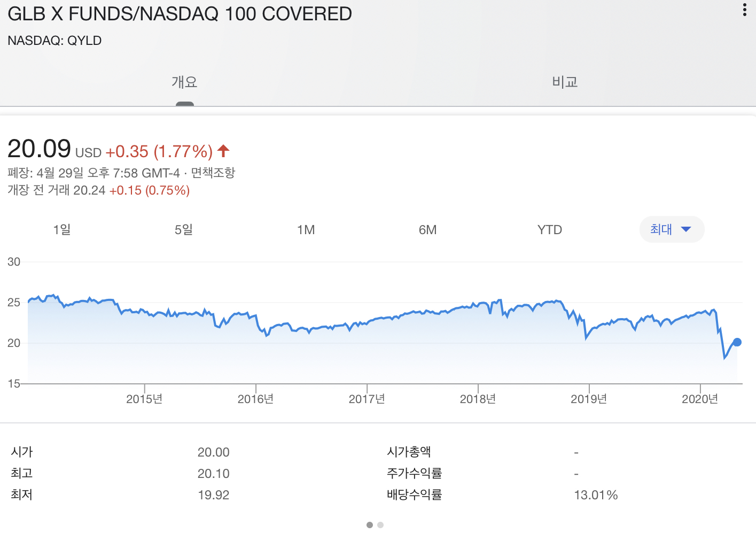The width and height of the screenshot is (756, 533).
Task: Click the 주가수익률 label
Action: tap(415, 473)
